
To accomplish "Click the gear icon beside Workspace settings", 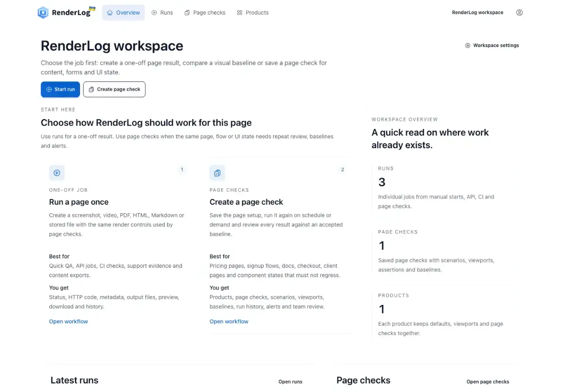I will (x=468, y=46).
